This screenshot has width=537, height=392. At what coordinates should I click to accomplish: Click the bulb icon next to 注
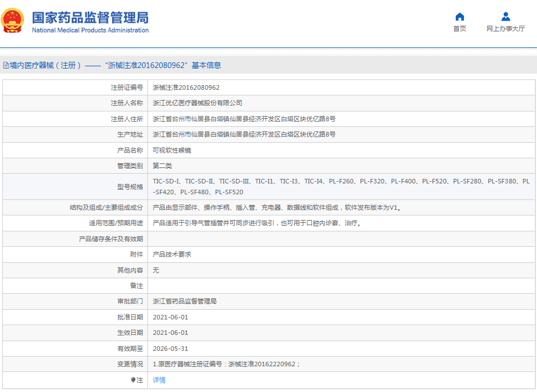(x=133, y=380)
